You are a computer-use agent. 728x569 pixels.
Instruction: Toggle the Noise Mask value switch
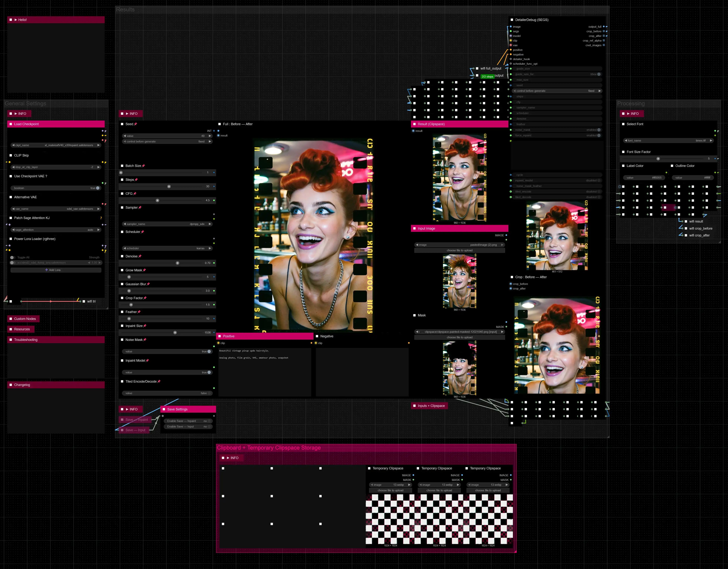pyautogui.click(x=209, y=351)
